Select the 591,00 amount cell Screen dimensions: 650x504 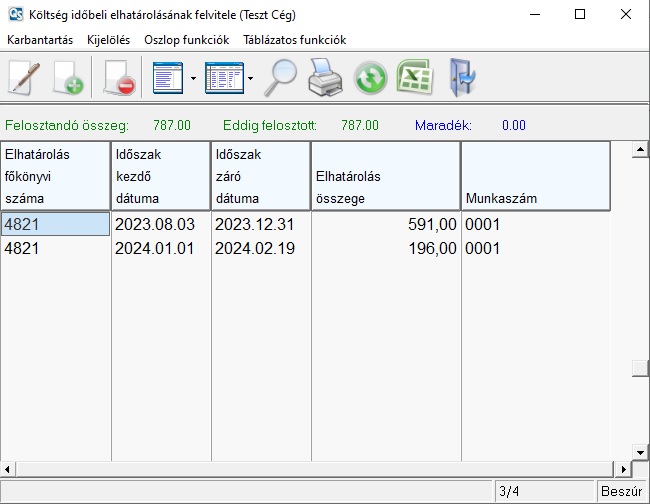coord(385,224)
